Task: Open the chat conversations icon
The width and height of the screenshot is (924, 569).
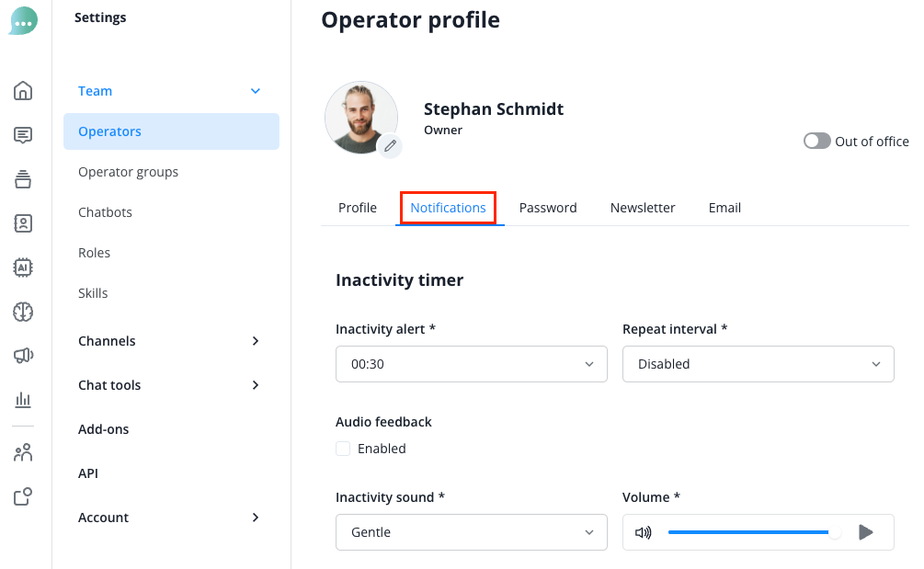Action: point(23,135)
